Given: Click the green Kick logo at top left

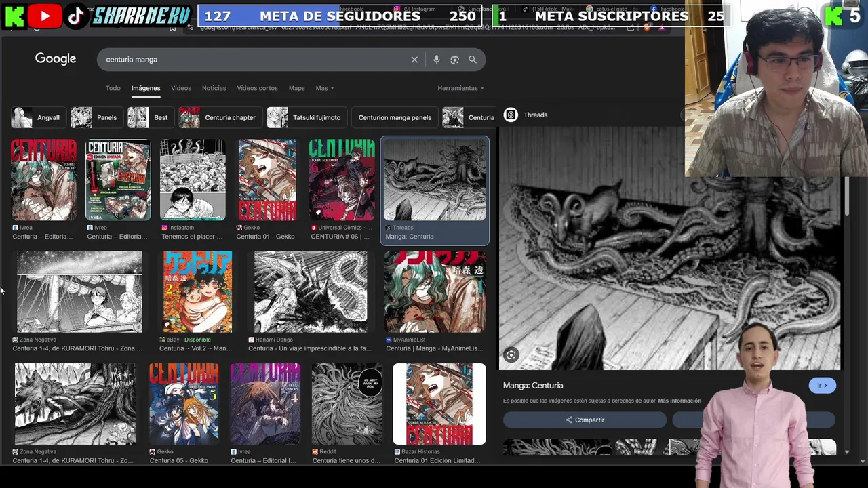Looking at the screenshot, I should 14,16.
